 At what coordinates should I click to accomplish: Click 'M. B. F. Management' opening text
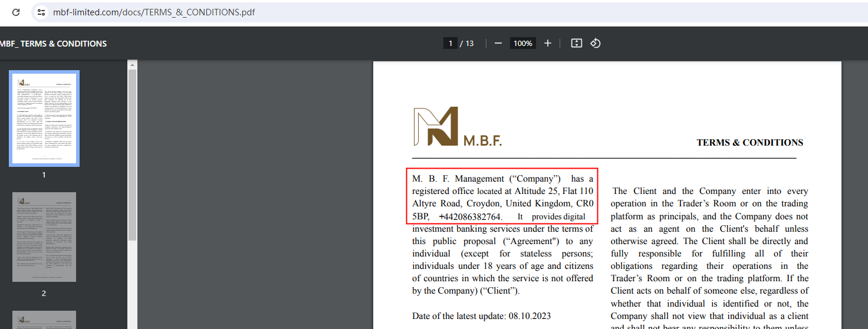[x=458, y=179]
